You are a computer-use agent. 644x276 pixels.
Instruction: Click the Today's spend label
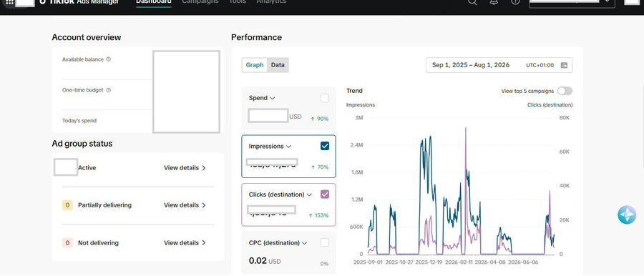[79, 121]
